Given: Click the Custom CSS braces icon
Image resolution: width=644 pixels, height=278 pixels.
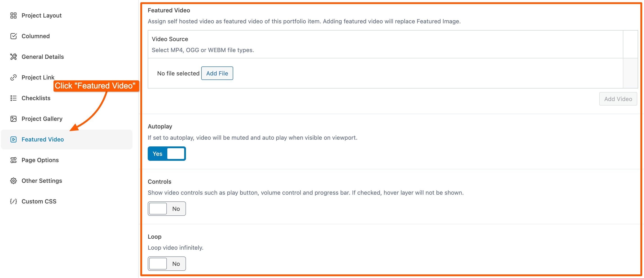Looking at the screenshot, I should [13, 201].
